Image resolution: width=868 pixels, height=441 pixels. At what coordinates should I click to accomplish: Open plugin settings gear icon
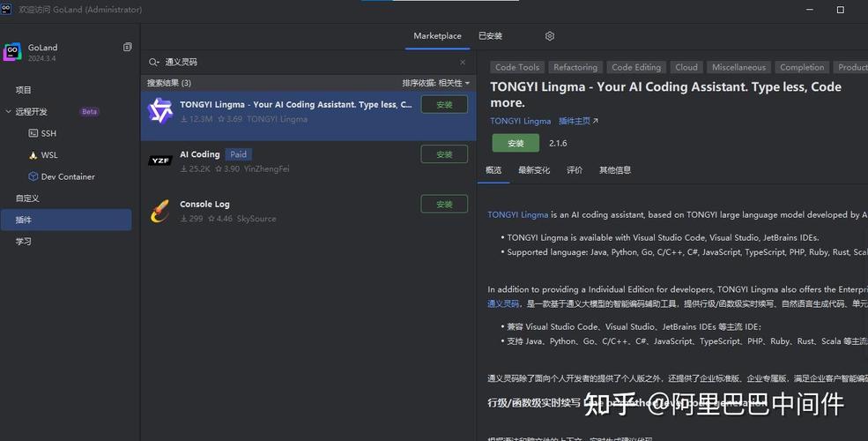pyautogui.click(x=550, y=36)
